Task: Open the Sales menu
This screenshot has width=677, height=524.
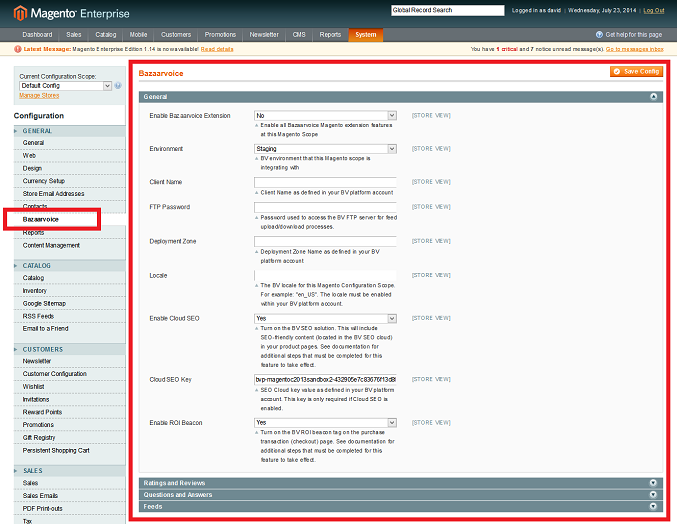Action: point(74,35)
